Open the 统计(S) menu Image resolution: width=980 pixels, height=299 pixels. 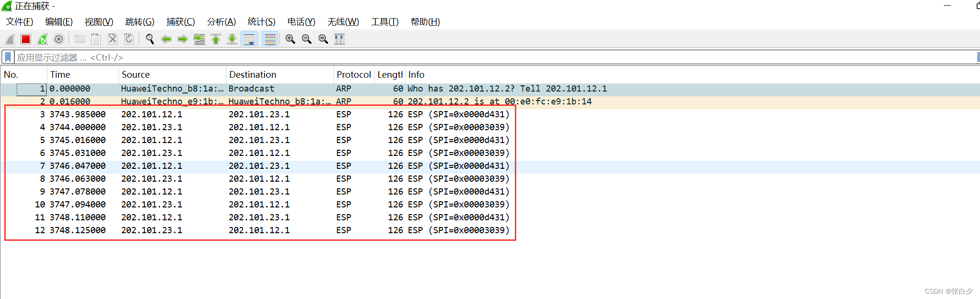262,22
